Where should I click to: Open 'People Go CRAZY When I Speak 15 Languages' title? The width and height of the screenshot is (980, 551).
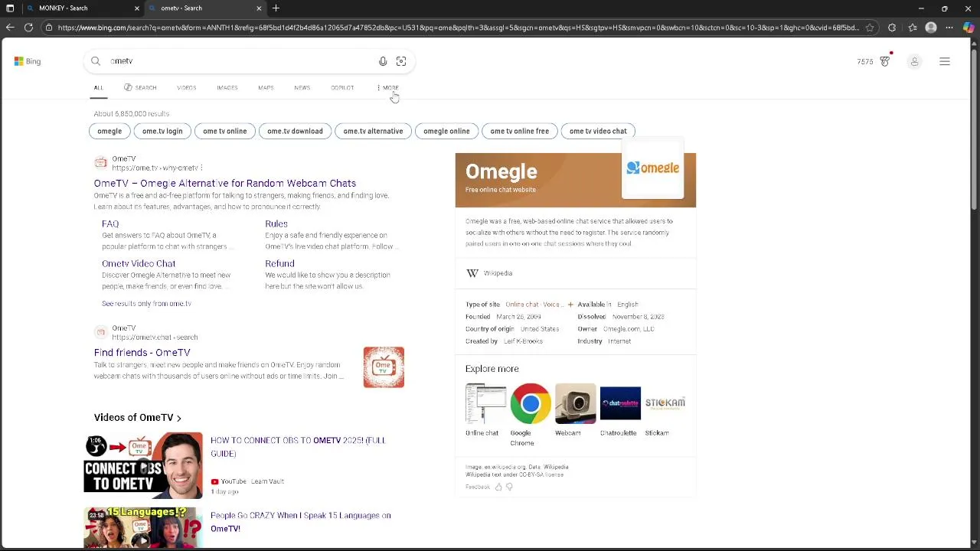click(301, 522)
